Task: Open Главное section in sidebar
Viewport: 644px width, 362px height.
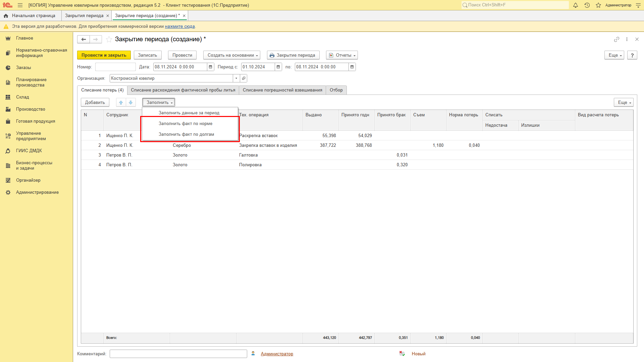Action: tap(24, 38)
